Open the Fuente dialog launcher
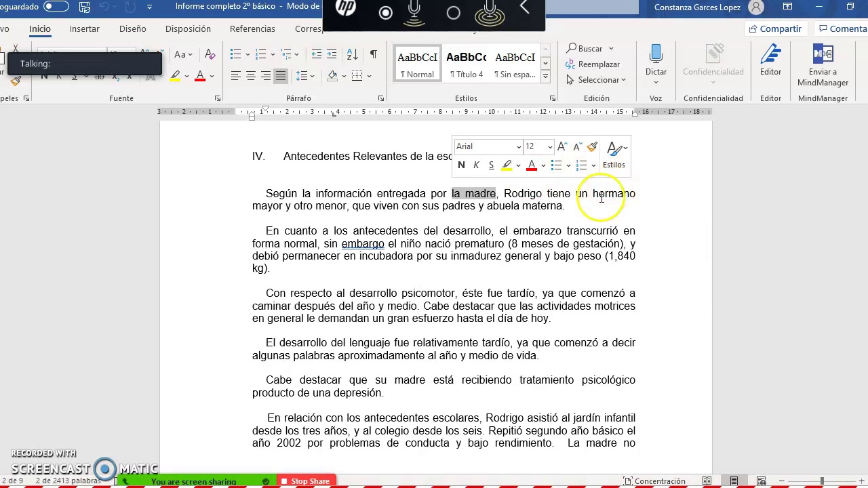This screenshot has width=868, height=488. click(218, 98)
